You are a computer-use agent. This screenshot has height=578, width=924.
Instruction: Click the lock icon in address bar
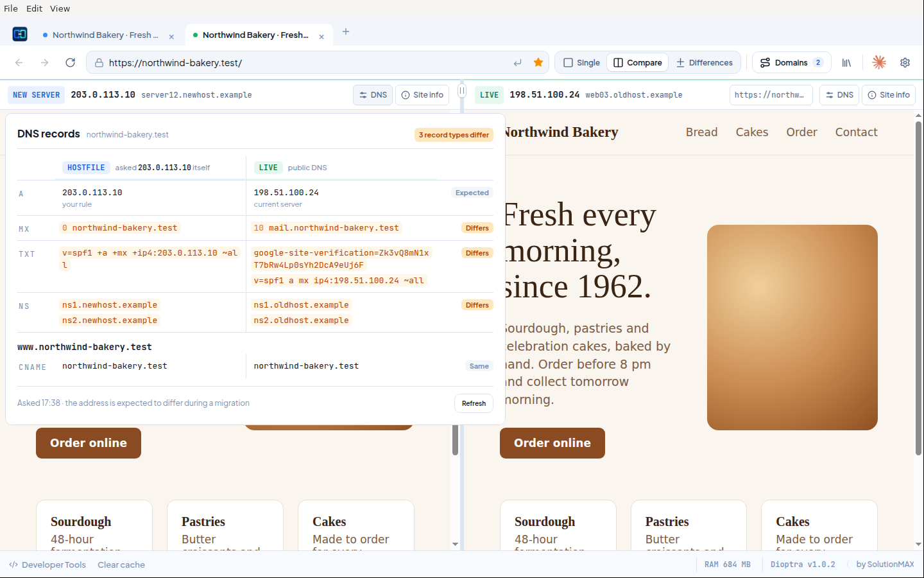click(99, 63)
